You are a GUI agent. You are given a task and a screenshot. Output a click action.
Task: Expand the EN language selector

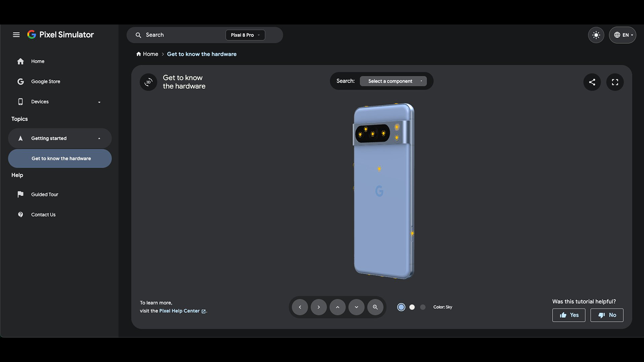click(x=623, y=35)
